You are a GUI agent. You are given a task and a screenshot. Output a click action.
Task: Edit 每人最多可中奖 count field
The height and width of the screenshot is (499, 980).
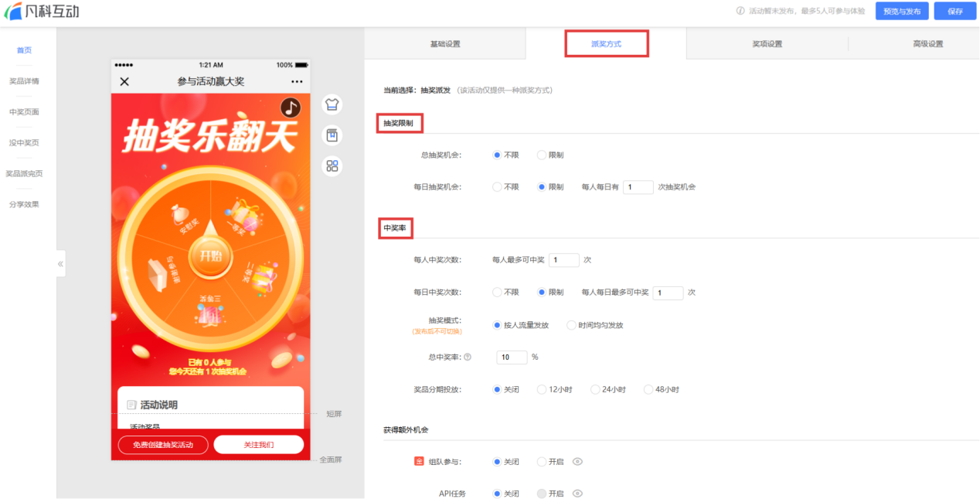pyautogui.click(x=564, y=260)
